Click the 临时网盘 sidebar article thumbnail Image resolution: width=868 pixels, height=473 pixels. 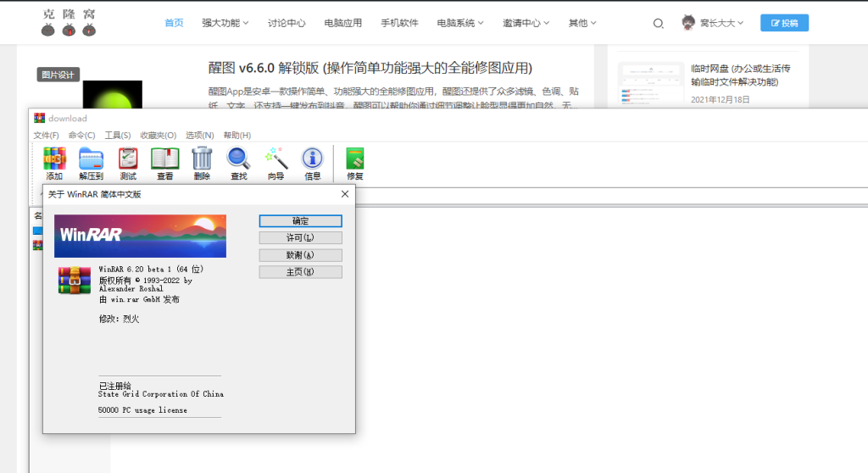pyautogui.click(x=651, y=83)
